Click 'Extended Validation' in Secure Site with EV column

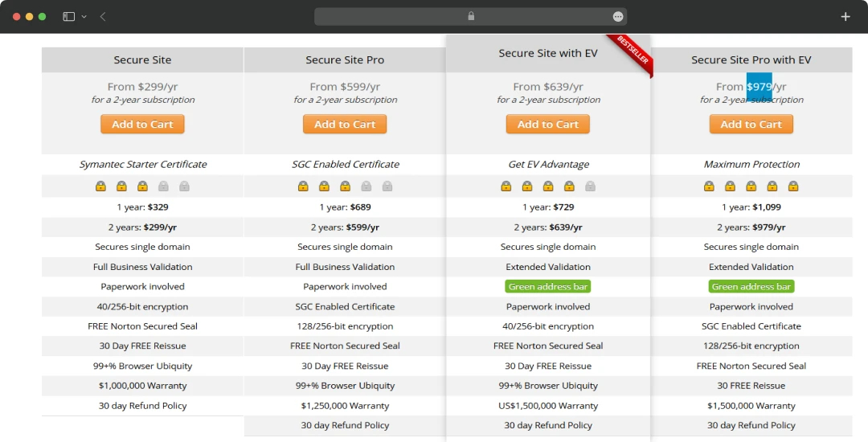(548, 267)
